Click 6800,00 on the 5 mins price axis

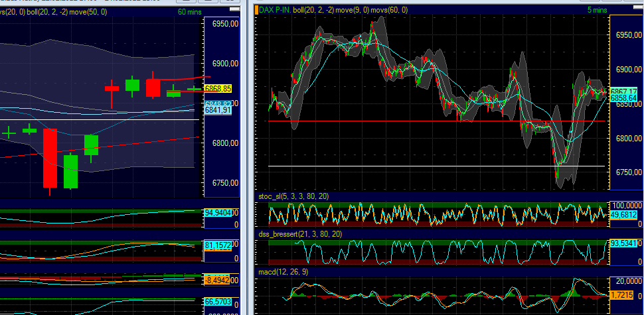pyautogui.click(x=630, y=139)
